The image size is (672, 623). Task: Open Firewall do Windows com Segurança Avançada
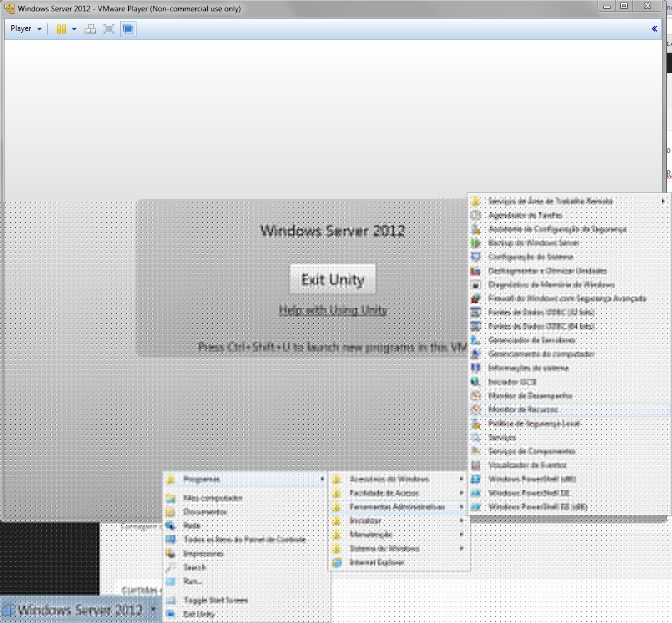click(568, 299)
